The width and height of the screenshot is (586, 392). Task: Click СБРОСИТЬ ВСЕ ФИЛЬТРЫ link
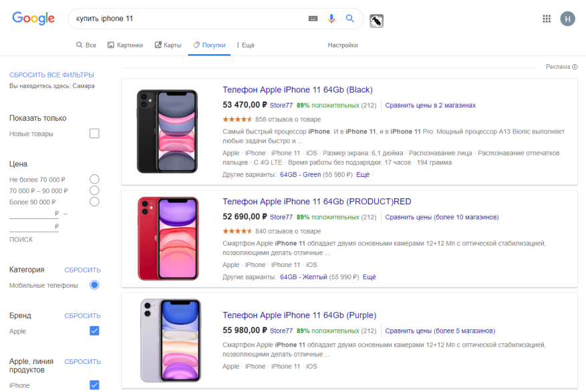(x=51, y=75)
